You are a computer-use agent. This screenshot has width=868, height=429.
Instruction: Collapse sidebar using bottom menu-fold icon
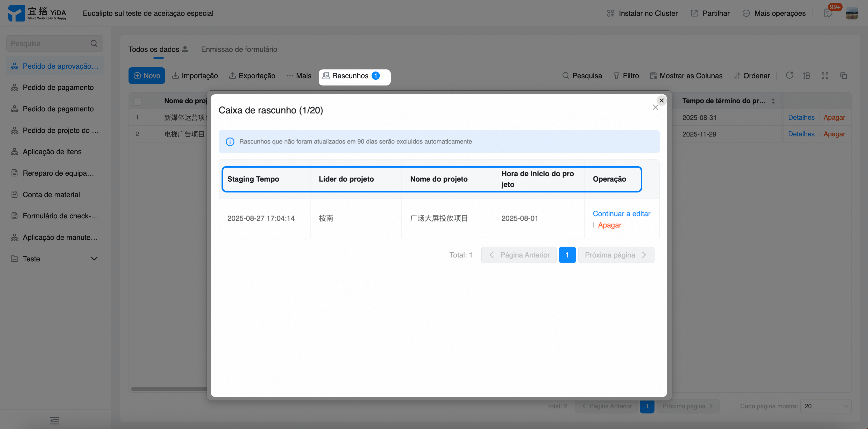54,420
